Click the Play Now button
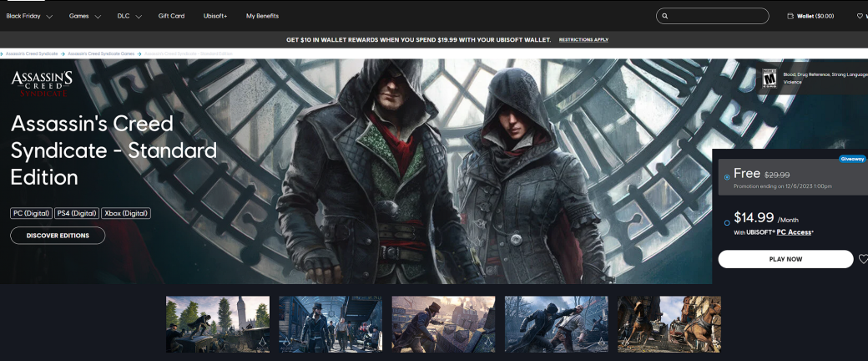868x361 pixels. (785, 259)
